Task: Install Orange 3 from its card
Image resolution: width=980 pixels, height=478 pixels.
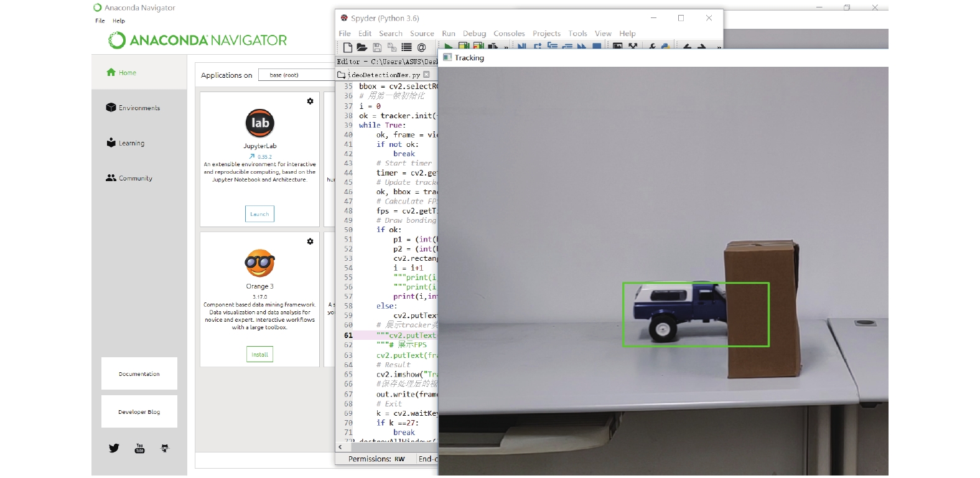Action: pos(259,354)
